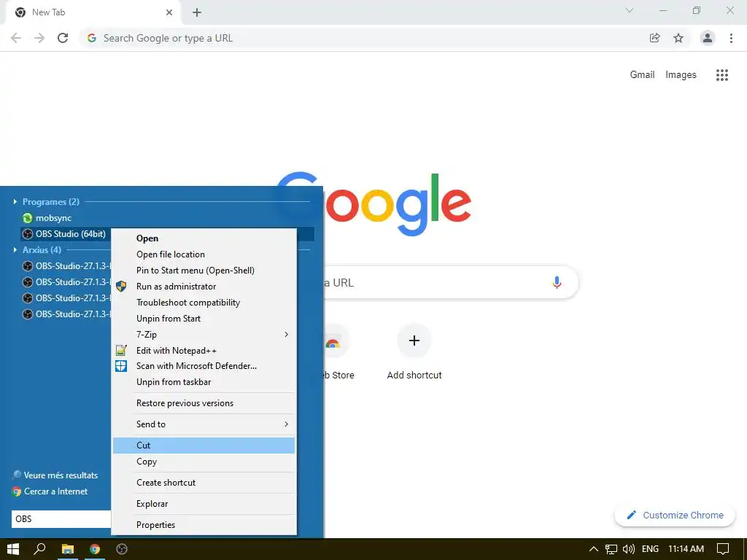Click the Google search box on the page
This screenshot has height=560, width=747.
tap(450, 282)
